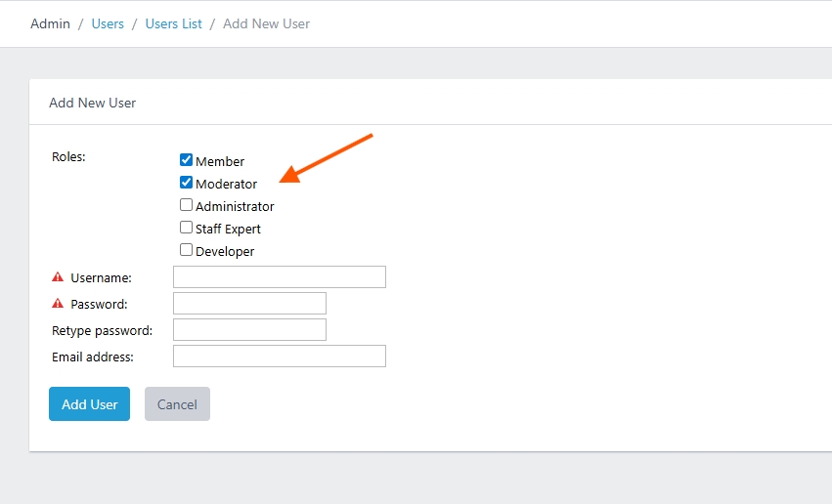
Task: Select the Retype password field
Action: (x=249, y=329)
